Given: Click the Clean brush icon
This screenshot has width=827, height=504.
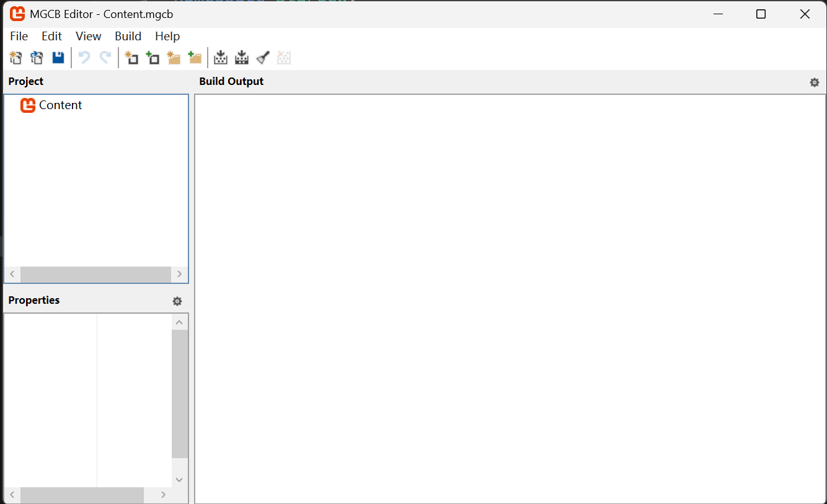Looking at the screenshot, I should [x=263, y=58].
